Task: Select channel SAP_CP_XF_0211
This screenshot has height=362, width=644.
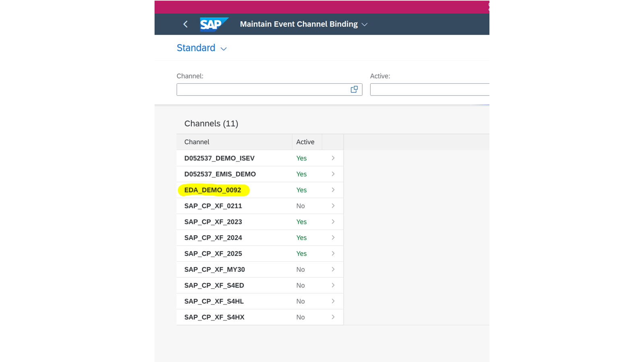Action: click(x=213, y=206)
